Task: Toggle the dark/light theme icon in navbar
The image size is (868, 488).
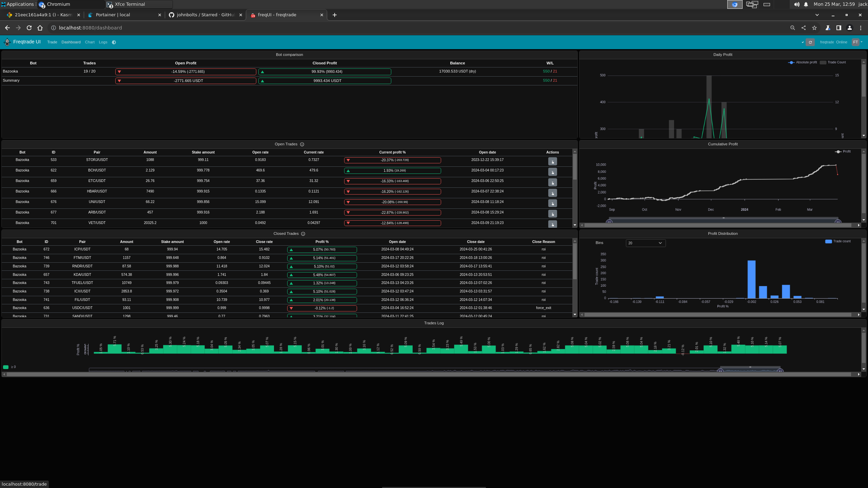Action: point(114,42)
